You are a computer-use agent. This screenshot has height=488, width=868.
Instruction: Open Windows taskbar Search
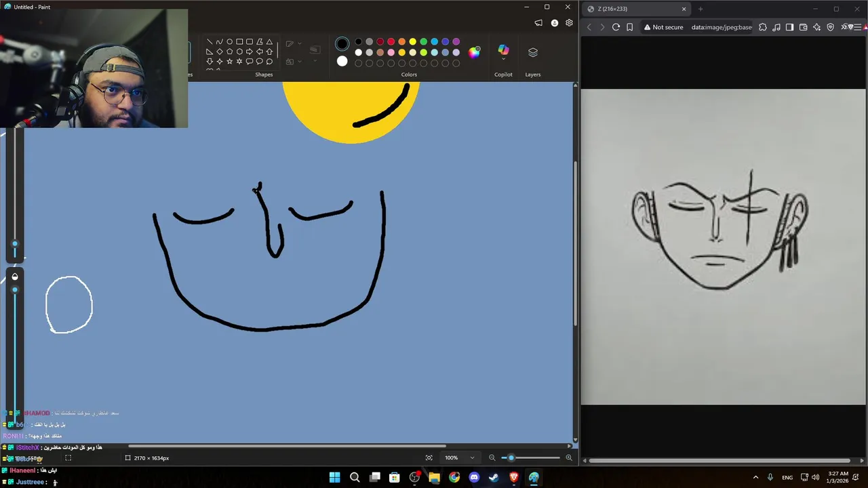pyautogui.click(x=355, y=477)
